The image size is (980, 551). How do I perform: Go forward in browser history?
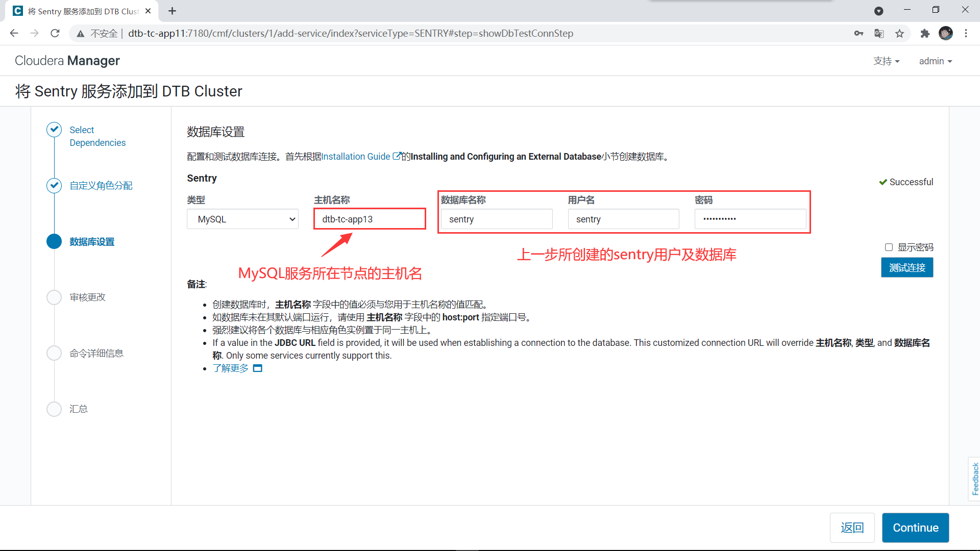tap(34, 33)
